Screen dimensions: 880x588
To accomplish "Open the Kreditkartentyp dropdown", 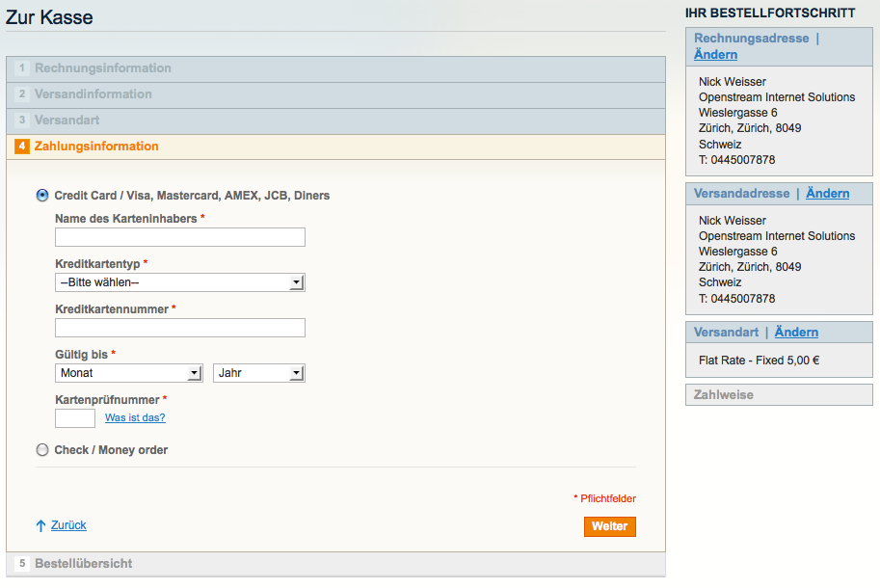I will pos(180,282).
